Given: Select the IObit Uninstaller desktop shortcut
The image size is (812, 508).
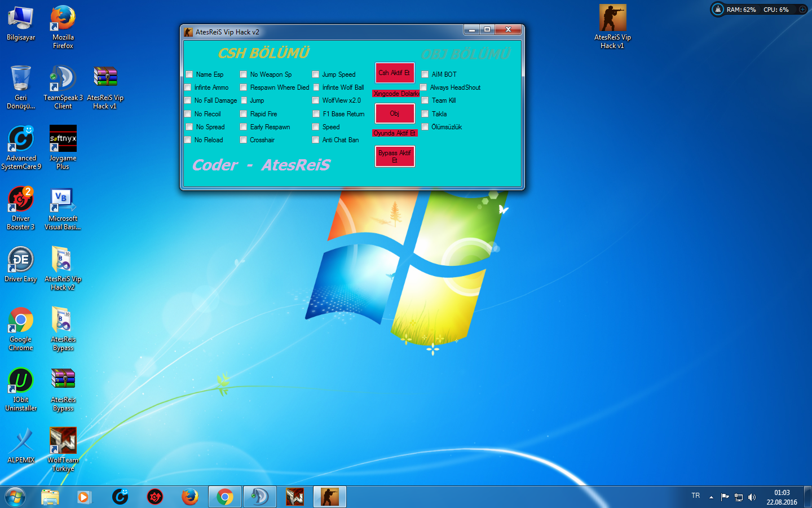Looking at the screenshot, I should [21, 389].
